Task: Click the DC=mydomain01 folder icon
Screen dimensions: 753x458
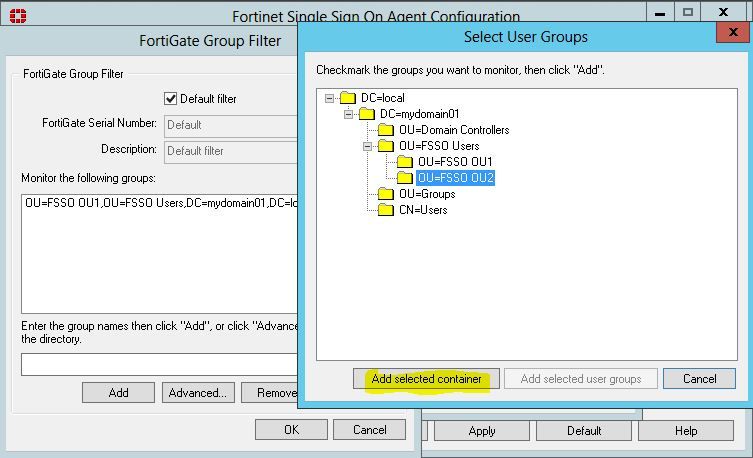Action: 366,114
